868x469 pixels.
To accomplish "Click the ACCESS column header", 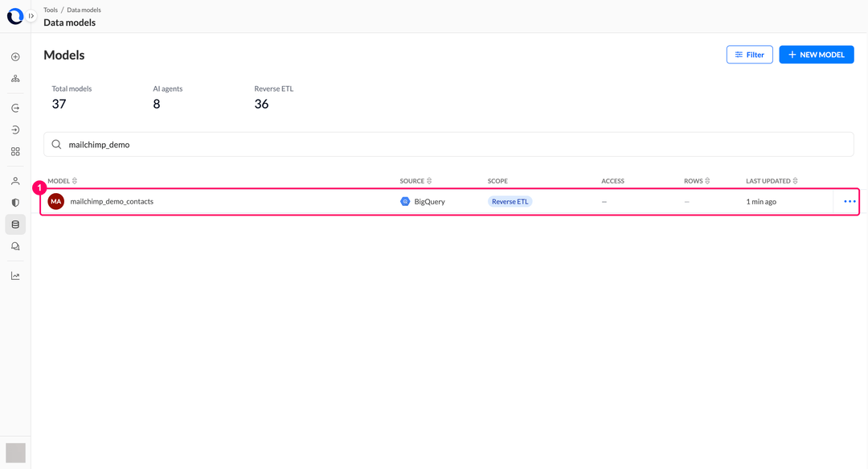I will click(612, 181).
